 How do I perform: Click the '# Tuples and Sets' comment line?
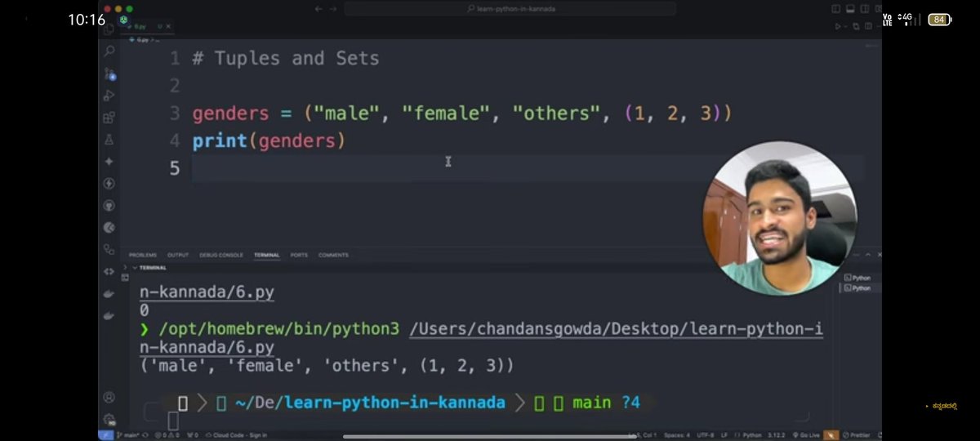(285, 58)
